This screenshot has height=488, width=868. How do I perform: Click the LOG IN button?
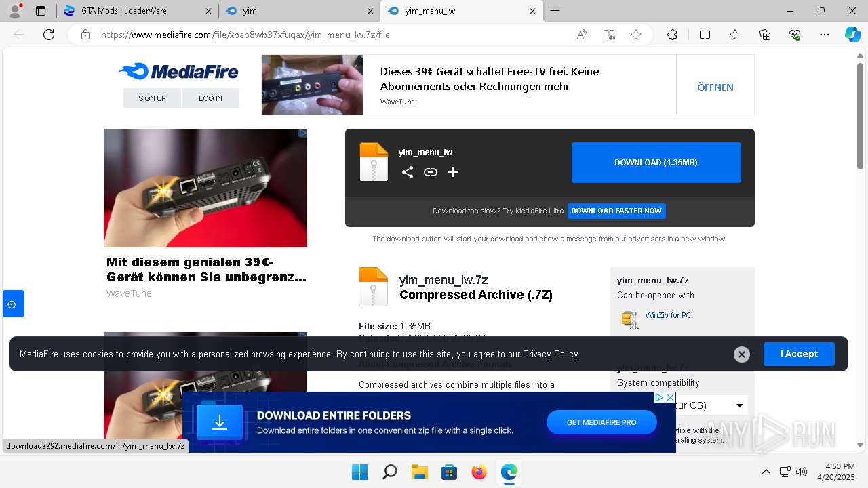coord(210,98)
